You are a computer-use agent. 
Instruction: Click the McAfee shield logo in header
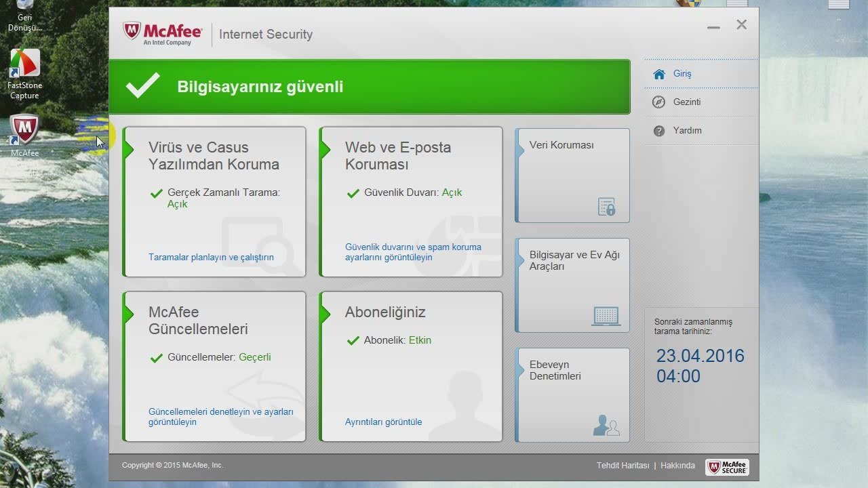pos(132,32)
